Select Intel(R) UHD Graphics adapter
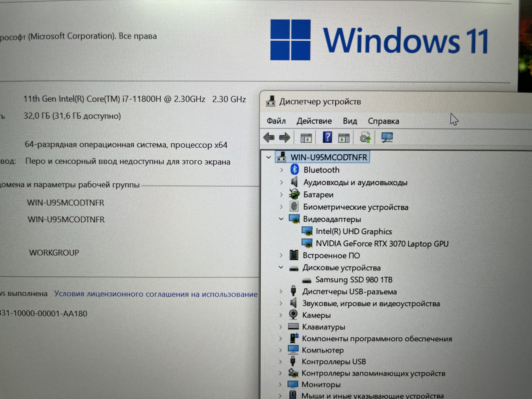The width and height of the screenshot is (532, 399). (x=354, y=231)
